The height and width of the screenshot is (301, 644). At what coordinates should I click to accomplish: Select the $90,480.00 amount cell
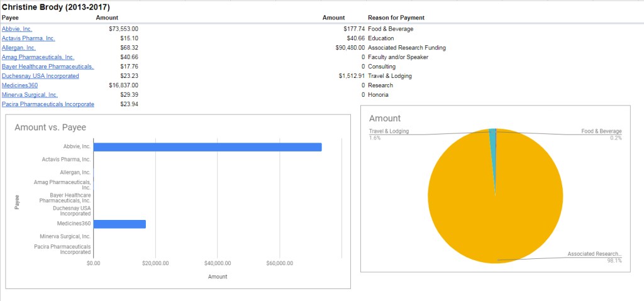tap(350, 48)
